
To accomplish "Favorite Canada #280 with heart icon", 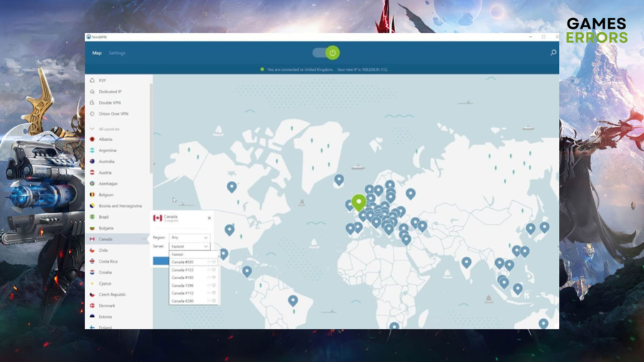I will coord(214,301).
